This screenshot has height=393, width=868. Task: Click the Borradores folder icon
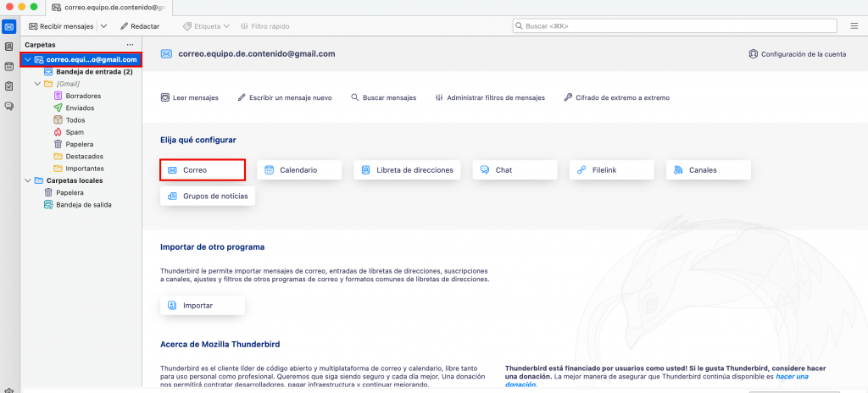(58, 96)
